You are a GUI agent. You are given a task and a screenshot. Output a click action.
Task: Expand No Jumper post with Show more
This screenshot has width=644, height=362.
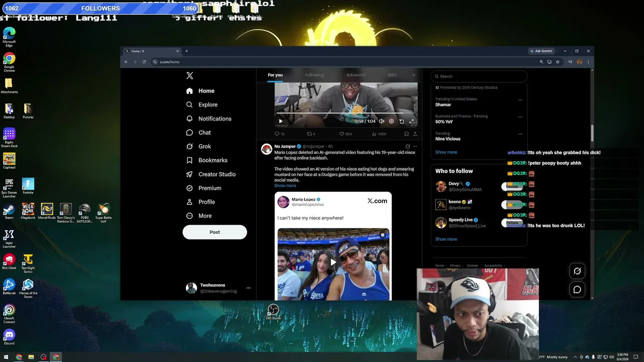[285, 186]
